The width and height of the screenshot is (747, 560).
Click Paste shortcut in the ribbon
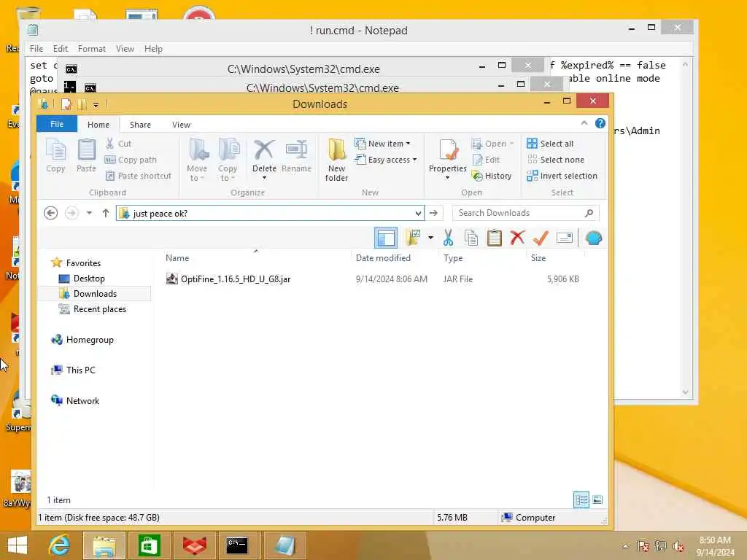click(x=138, y=176)
